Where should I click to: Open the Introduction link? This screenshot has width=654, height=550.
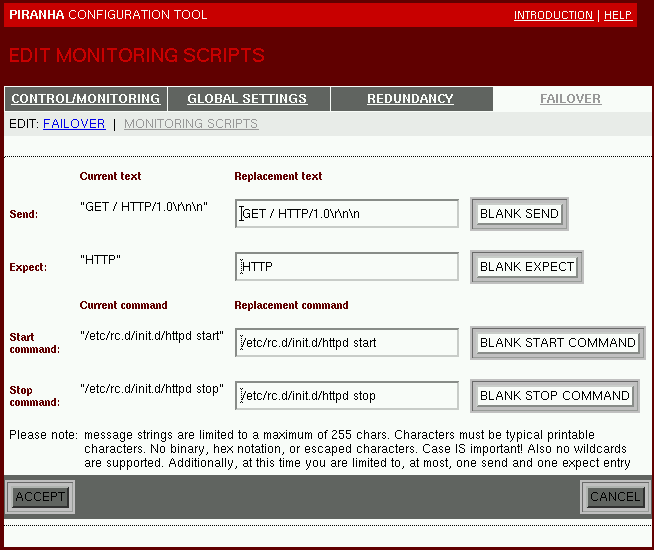click(553, 15)
